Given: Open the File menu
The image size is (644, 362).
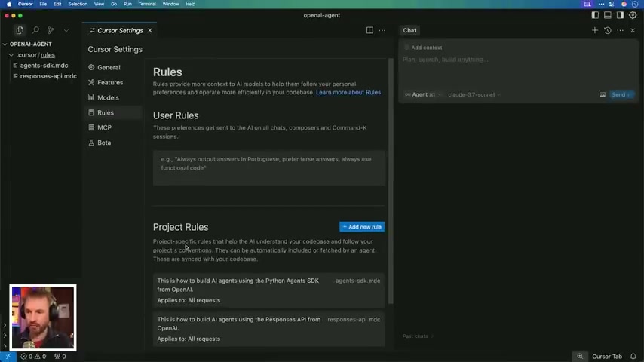Looking at the screenshot, I should (x=43, y=4).
